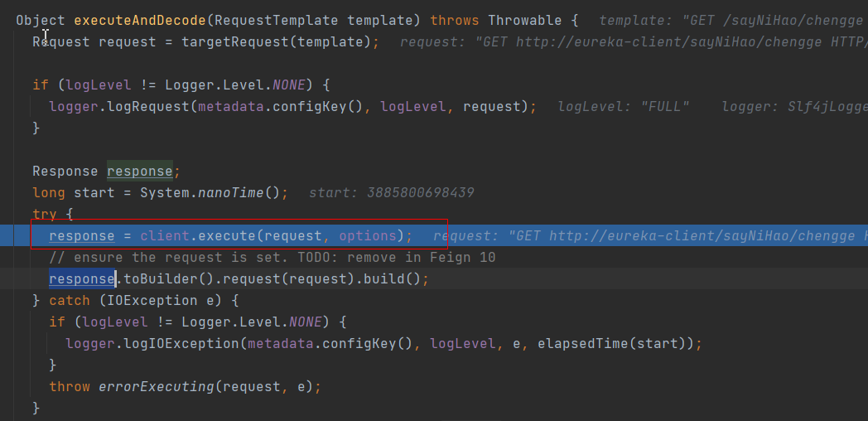Click the logRequest method call
Image resolution: width=868 pixels, height=421 pixels.
click(148, 106)
